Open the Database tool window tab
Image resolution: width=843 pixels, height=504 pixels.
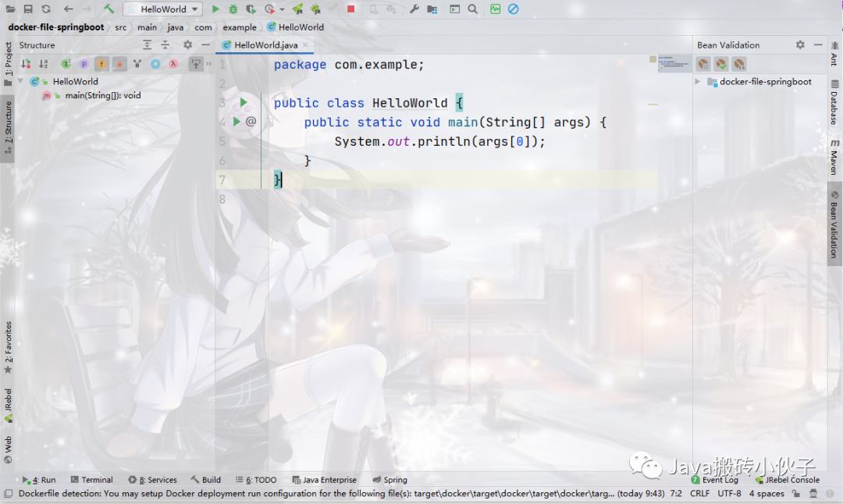click(x=834, y=102)
